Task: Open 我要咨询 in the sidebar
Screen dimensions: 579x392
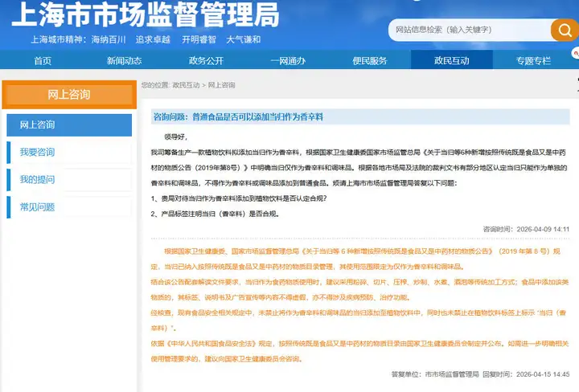Action: tap(69, 152)
